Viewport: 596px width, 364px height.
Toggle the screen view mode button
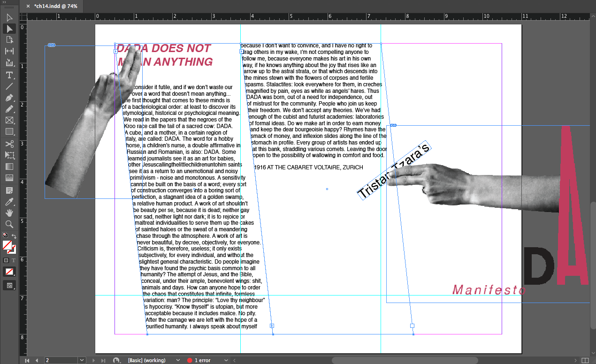coord(9,285)
